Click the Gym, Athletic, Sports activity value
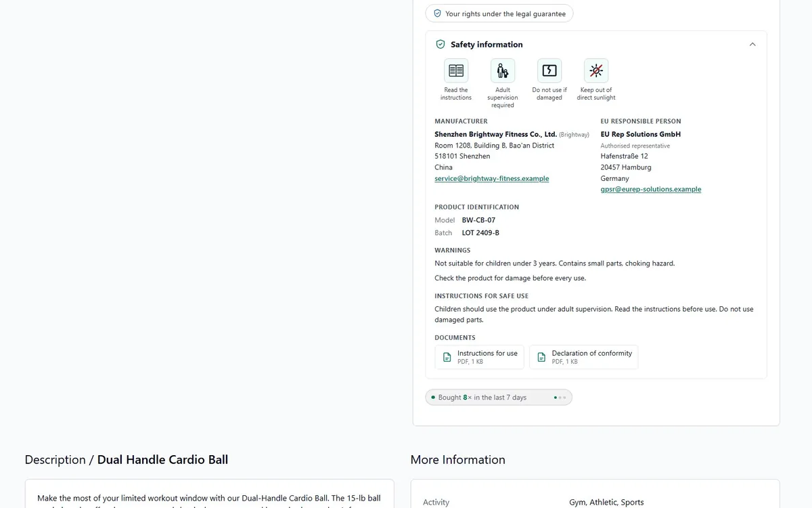Image resolution: width=812 pixels, height=508 pixels. [x=606, y=502]
